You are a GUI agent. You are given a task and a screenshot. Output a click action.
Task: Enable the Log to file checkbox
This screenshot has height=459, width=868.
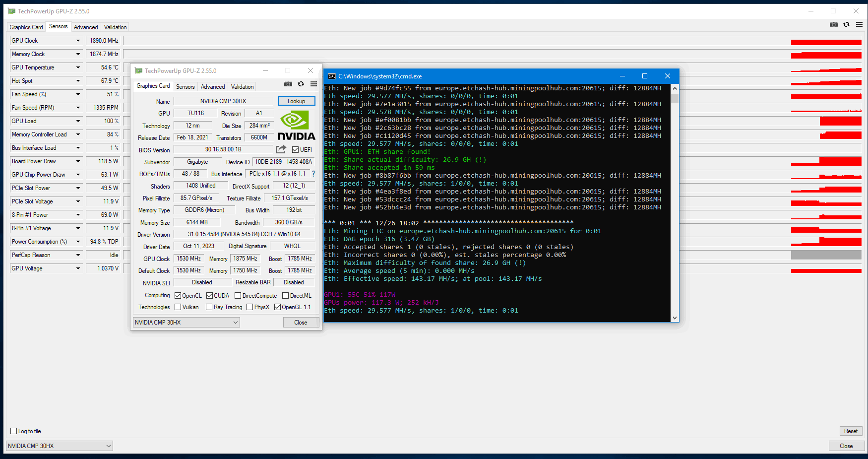click(x=14, y=431)
